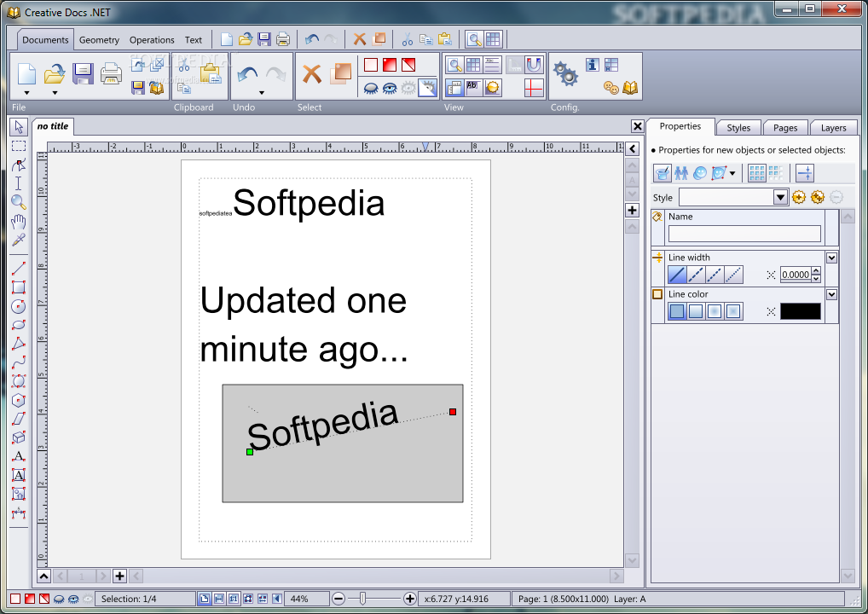The width and height of the screenshot is (868, 614).
Task: Choose the text box framed 'A' tool
Action: coord(18,475)
